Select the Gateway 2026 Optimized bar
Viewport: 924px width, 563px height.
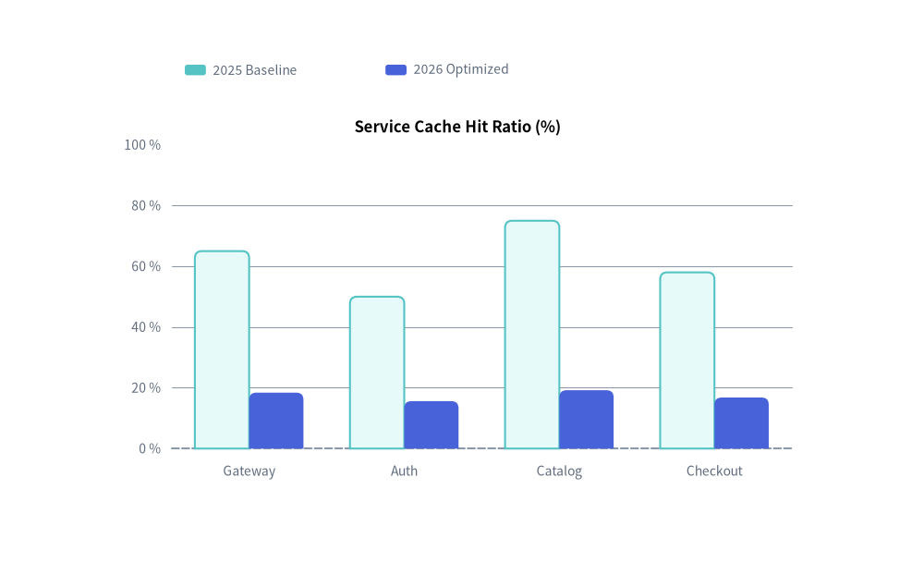click(276, 421)
